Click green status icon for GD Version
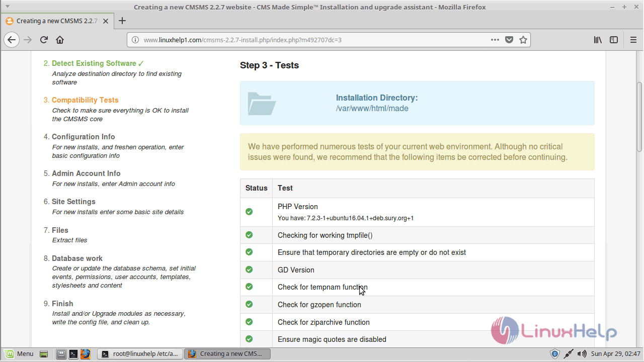The width and height of the screenshot is (644, 362). (x=249, y=269)
